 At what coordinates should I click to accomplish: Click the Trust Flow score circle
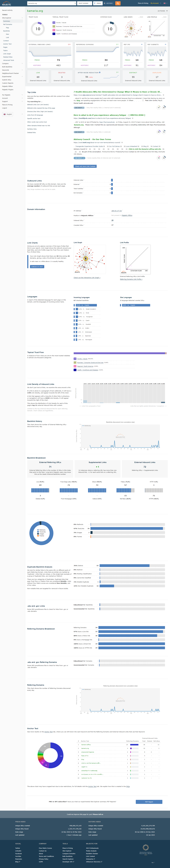coord(38,29)
